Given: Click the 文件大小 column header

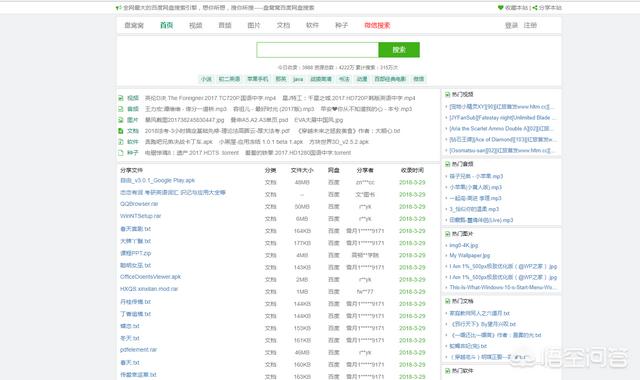Looking at the screenshot, I should pyautogui.click(x=302, y=170).
